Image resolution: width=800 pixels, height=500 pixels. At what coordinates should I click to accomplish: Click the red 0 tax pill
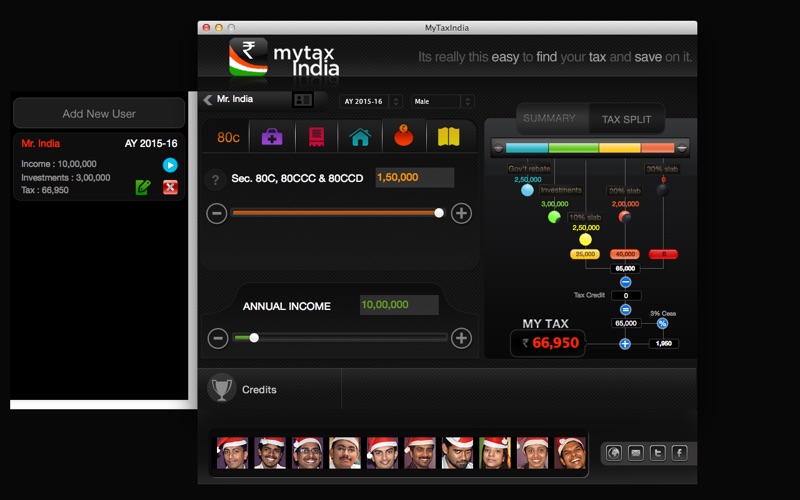663,254
